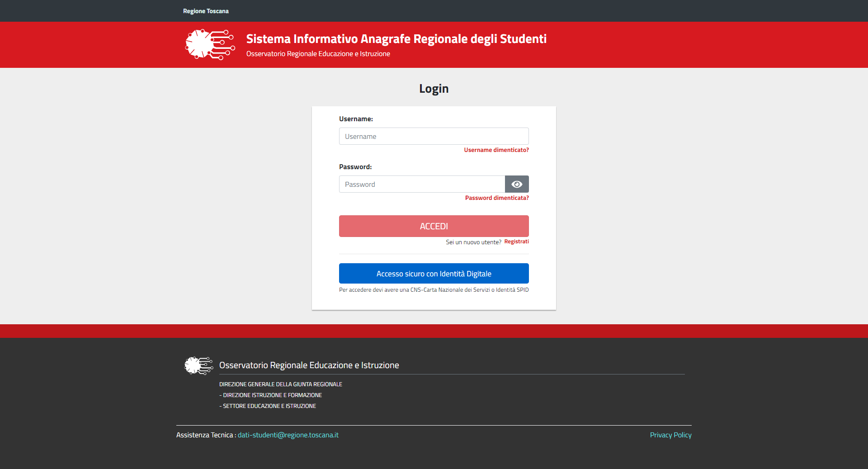Screen dimensions: 868x469
Task: Click 'DIREZIONE GENERALE DELLA GIUNTA REGIONALE' footer text
Action: [x=280, y=384]
